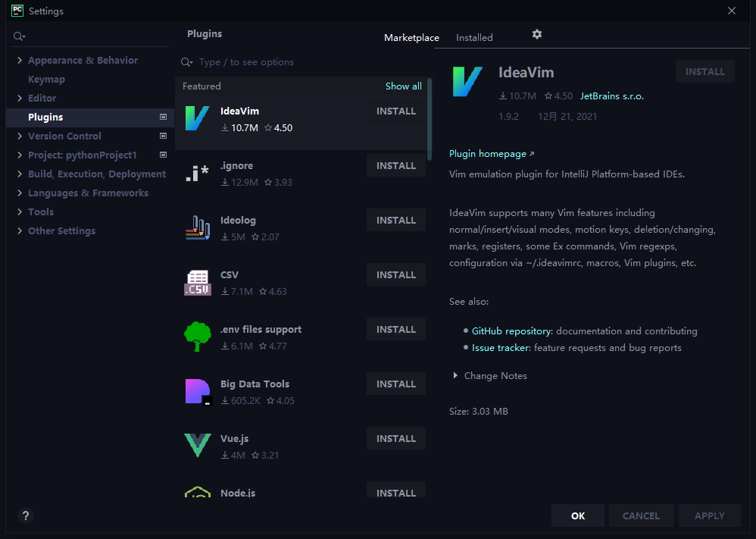Click the .ignore plugin name
756x539 pixels.
point(236,165)
